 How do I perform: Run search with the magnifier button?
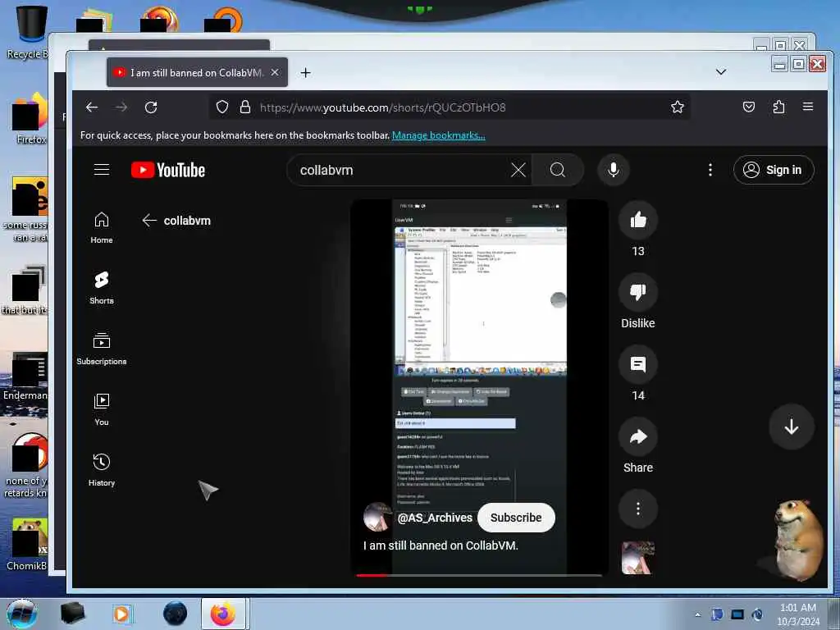point(558,170)
